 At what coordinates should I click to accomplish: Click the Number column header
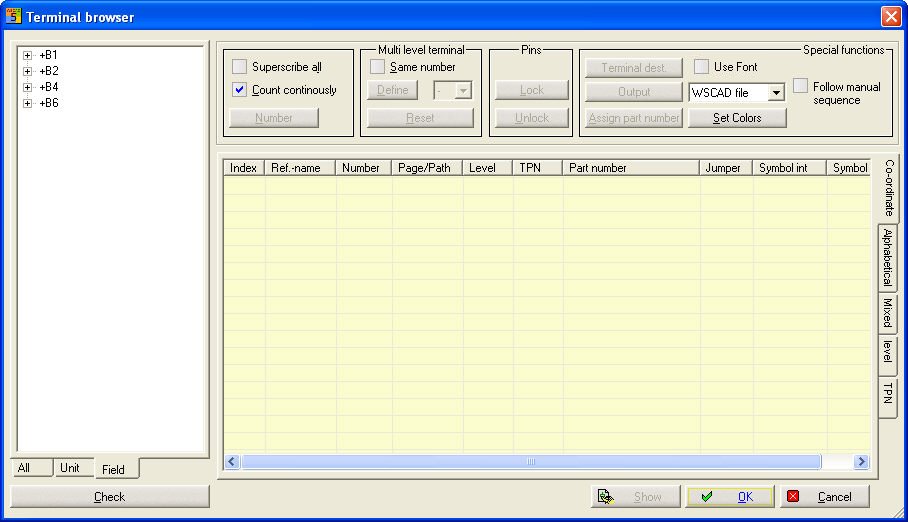pos(364,168)
